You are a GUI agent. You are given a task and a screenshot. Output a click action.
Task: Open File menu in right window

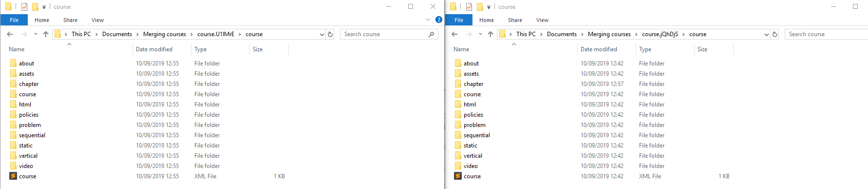pos(459,20)
